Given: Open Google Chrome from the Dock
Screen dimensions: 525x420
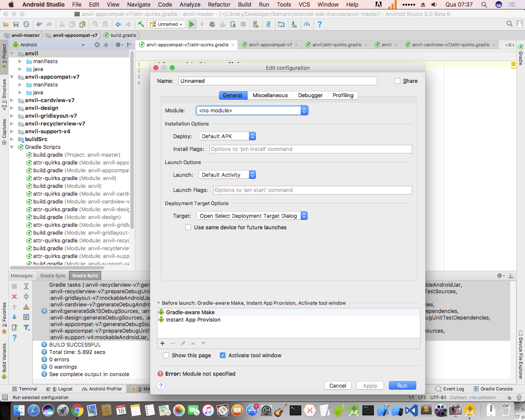Looking at the screenshot, I should coord(77,410).
